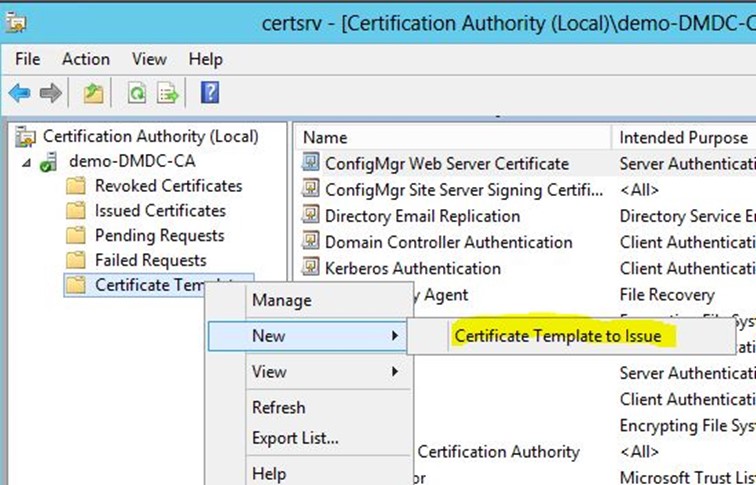Image resolution: width=756 pixels, height=485 pixels.
Task: Select Failed Requests in the tree
Action: pos(150,260)
